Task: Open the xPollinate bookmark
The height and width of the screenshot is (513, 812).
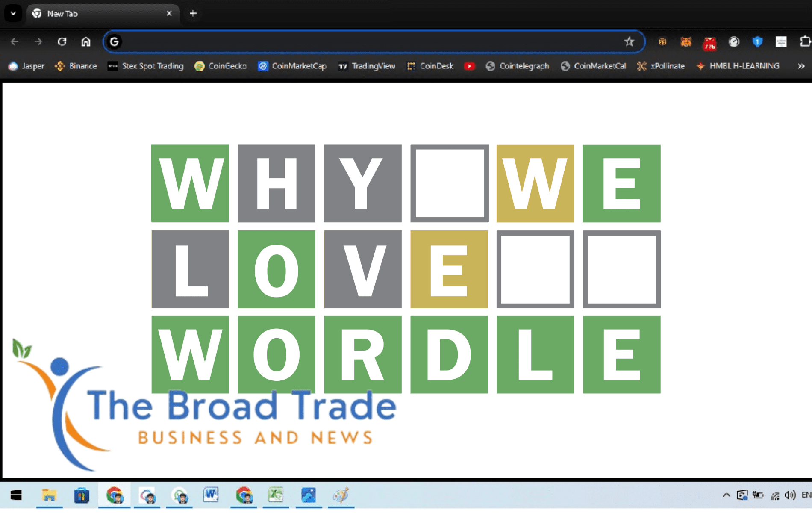Action: pyautogui.click(x=661, y=66)
